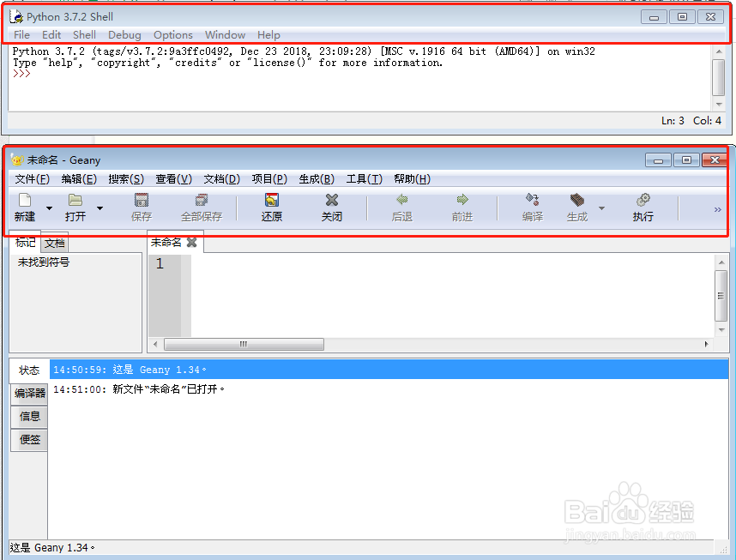Click the Execute 执行 gears icon

tap(643, 200)
